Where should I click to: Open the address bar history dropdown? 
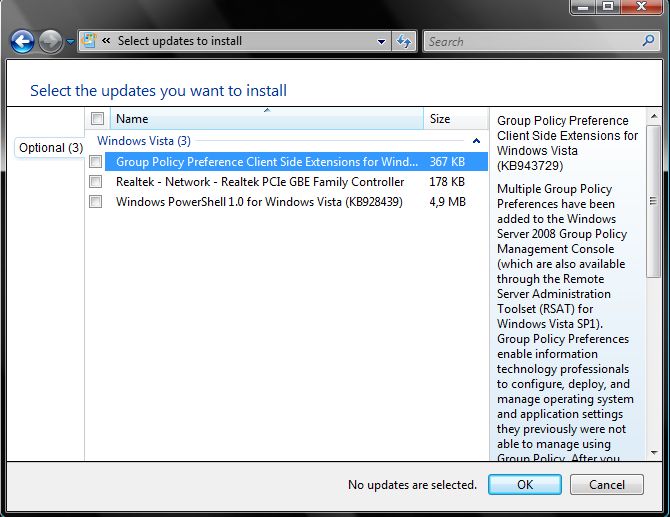382,41
